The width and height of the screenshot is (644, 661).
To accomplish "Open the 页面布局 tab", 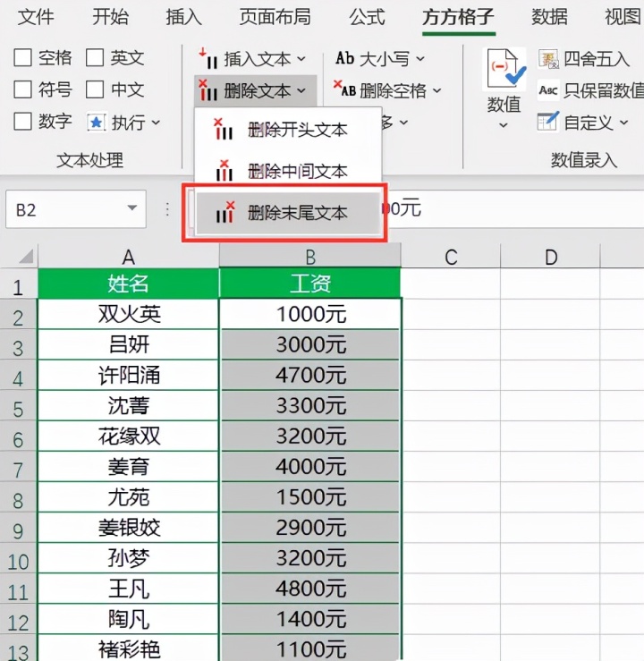I will (x=275, y=17).
